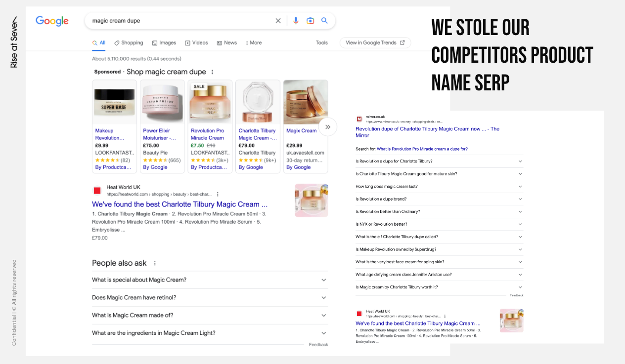The width and height of the screenshot is (625, 364).
Task: Click Feedback under People also ask
Action: 318,345
